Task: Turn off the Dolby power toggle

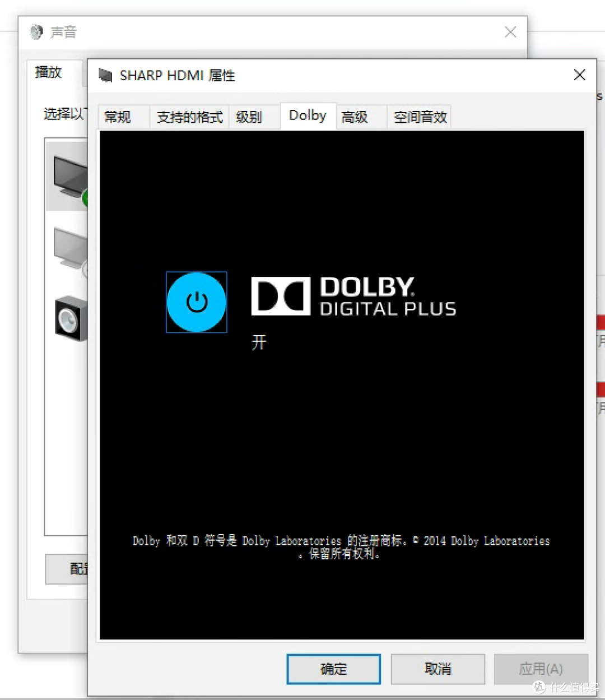Action: click(196, 302)
